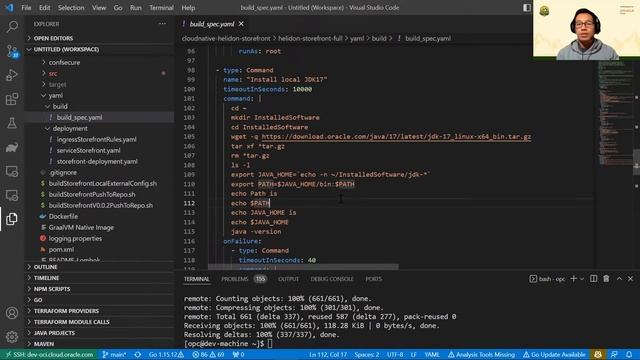Open the Search view in activity bar

click(12, 27)
